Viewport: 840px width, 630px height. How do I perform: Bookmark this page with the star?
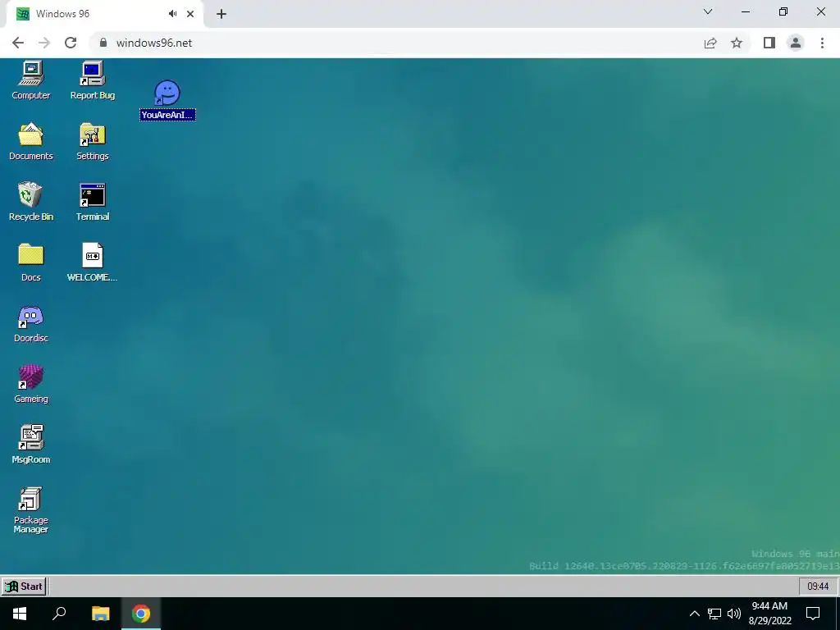click(737, 43)
